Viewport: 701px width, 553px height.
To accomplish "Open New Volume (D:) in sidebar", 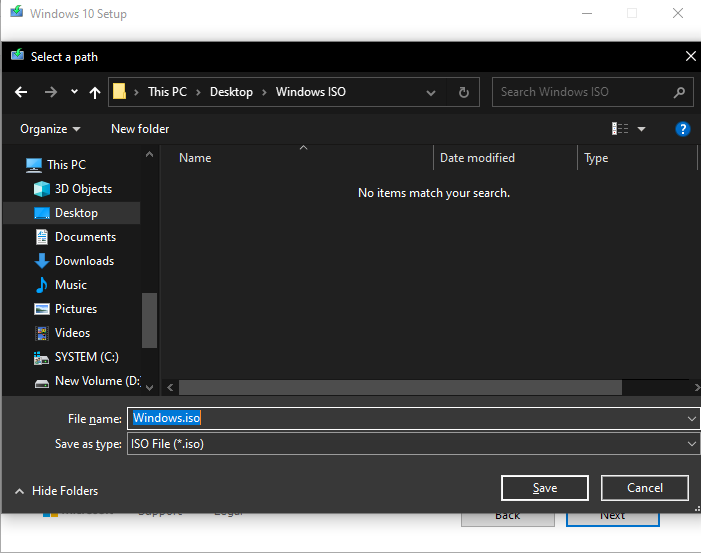I will coord(97,381).
